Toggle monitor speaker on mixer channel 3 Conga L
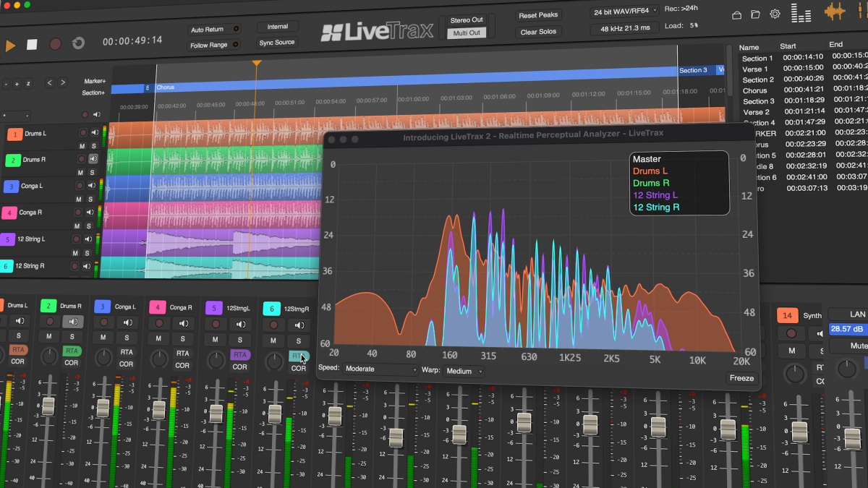Image resolution: width=868 pixels, height=488 pixels. [x=127, y=322]
